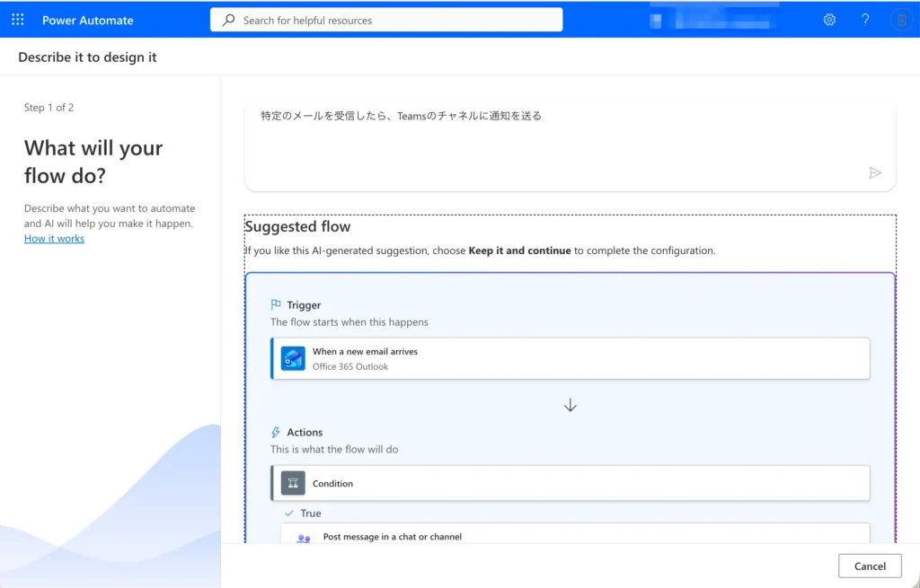This screenshot has height=588, width=920.
Task: Click the Power Automate title
Action: [87, 20]
